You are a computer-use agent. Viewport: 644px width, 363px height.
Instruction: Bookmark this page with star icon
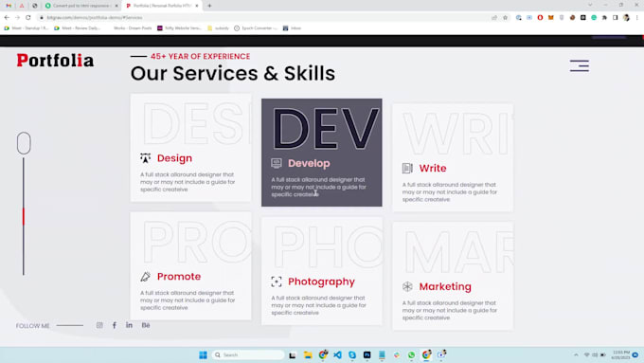click(x=505, y=18)
